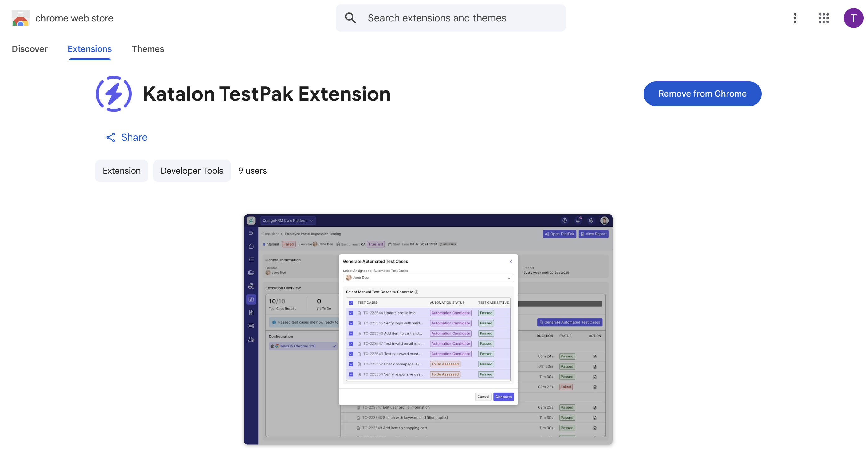868x473 pixels.
Task: Click the notification bell in the preview screenshot
Action: pyautogui.click(x=578, y=220)
